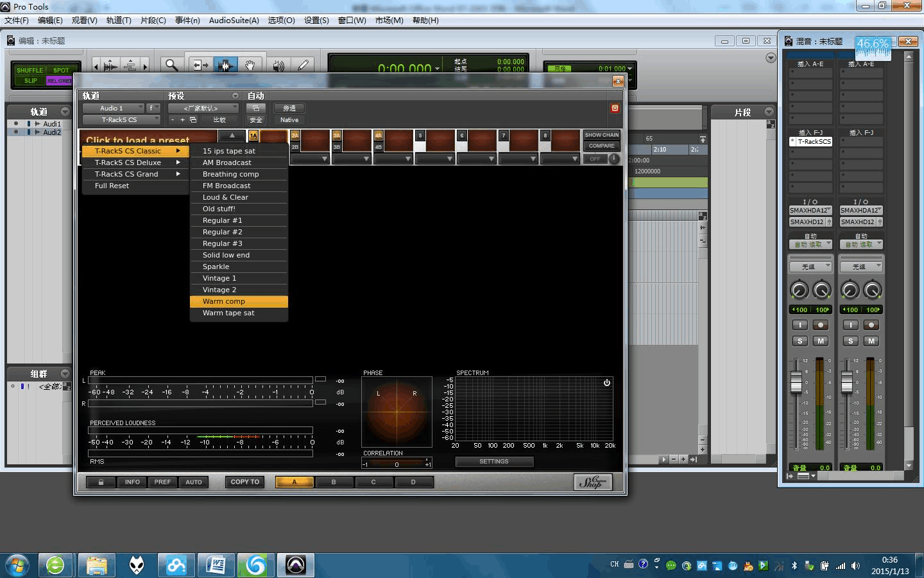The image size is (924, 578).
Task: Click COPY TO button
Action: [x=245, y=482]
